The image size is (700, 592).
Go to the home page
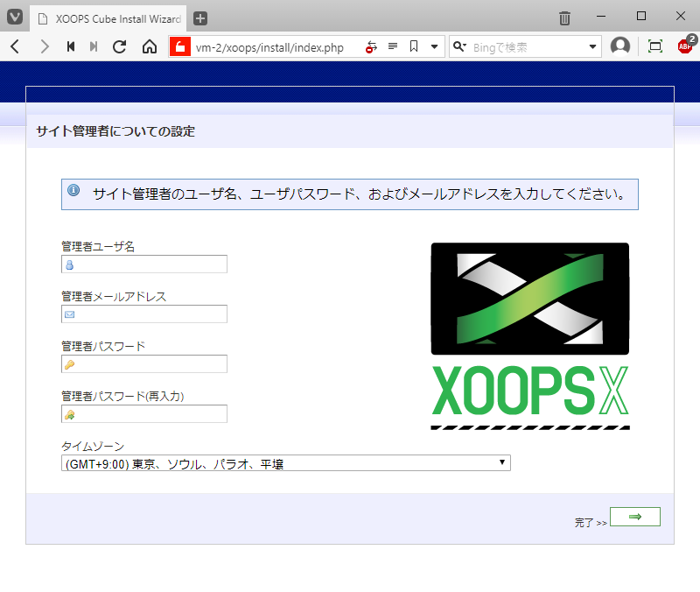pyautogui.click(x=150, y=46)
